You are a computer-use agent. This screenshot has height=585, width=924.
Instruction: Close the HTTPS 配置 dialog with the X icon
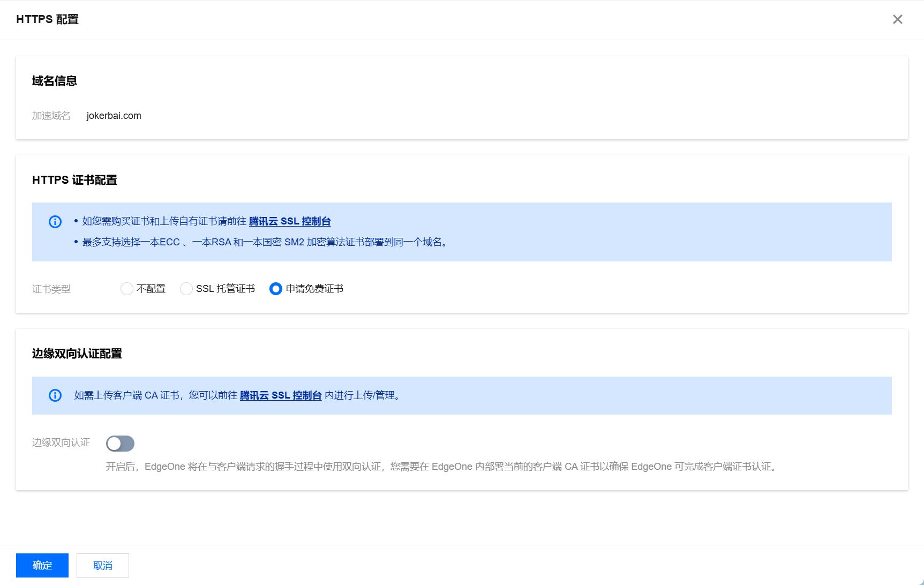(x=898, y=19)
